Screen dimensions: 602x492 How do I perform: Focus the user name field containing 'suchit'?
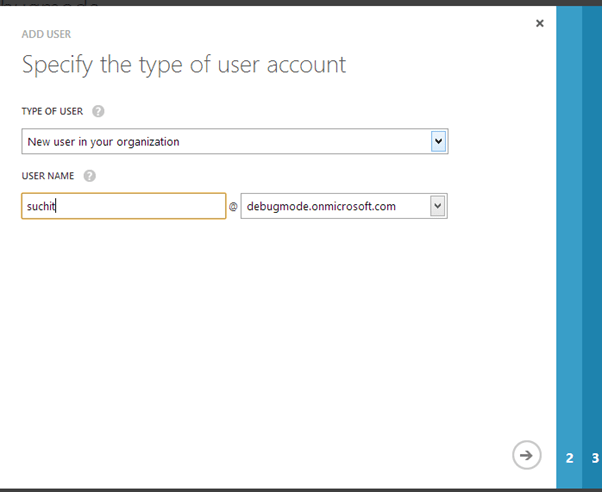tap(123, 206)
